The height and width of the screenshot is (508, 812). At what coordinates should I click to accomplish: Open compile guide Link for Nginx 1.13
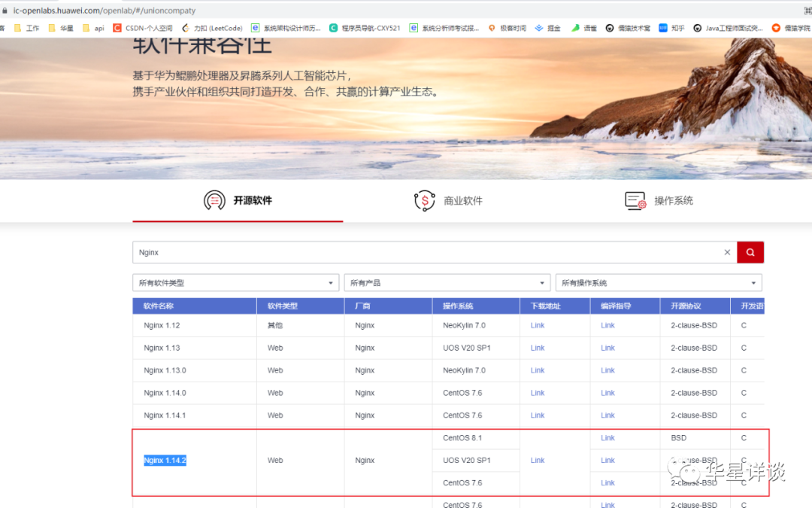607,348
